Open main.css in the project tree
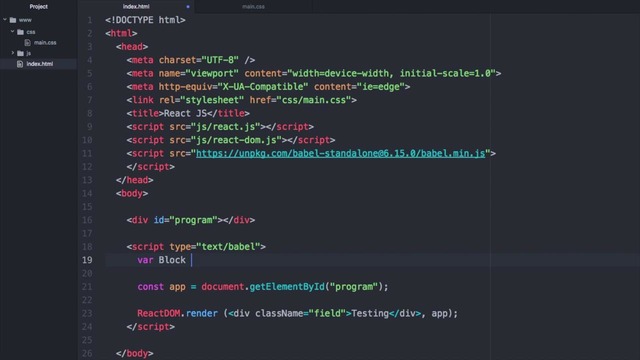 [x=45, y=42]
